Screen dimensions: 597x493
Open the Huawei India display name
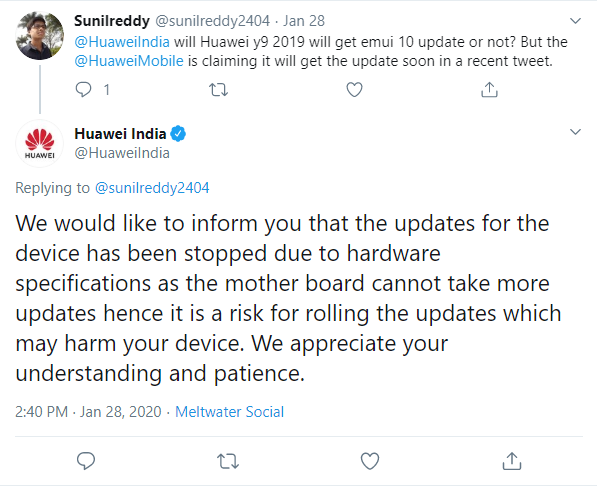120,134
